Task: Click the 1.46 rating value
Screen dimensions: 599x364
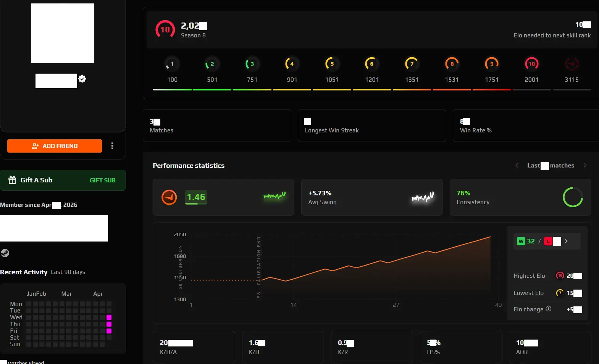Action: (x=196, y=197)
